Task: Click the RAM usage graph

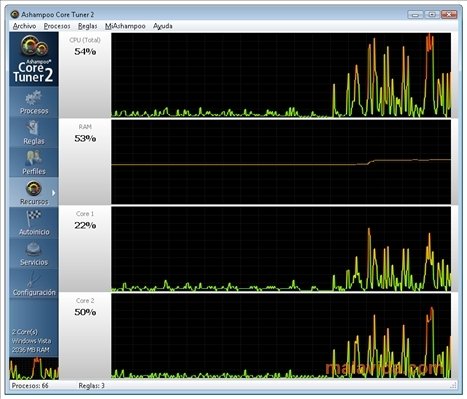Action: coord(281,162)
